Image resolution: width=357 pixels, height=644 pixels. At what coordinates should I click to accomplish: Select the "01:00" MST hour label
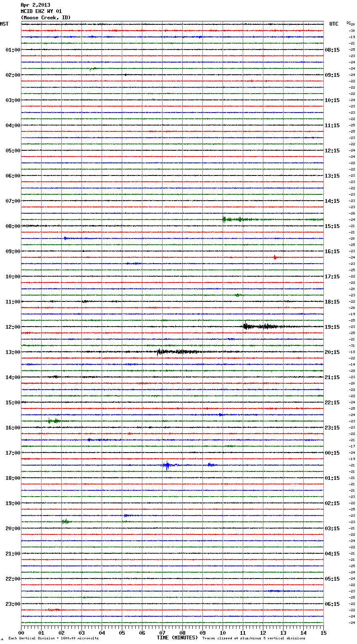13,50
